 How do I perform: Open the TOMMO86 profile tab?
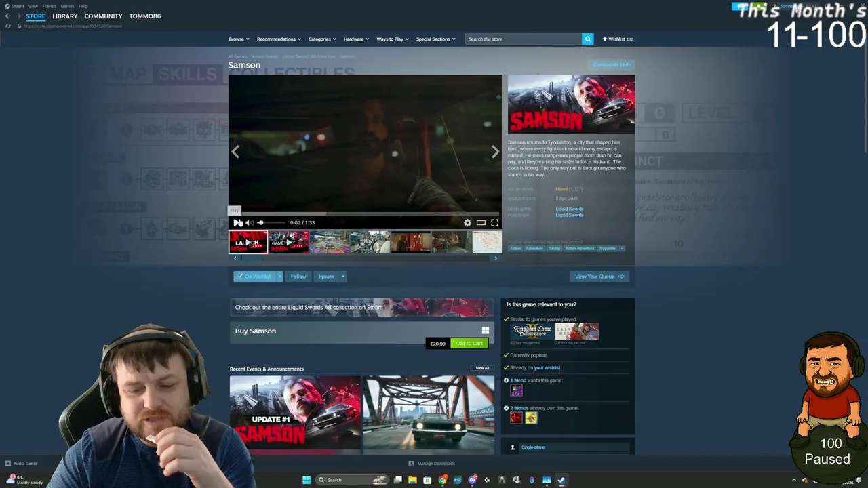click(x=145, y=16)
